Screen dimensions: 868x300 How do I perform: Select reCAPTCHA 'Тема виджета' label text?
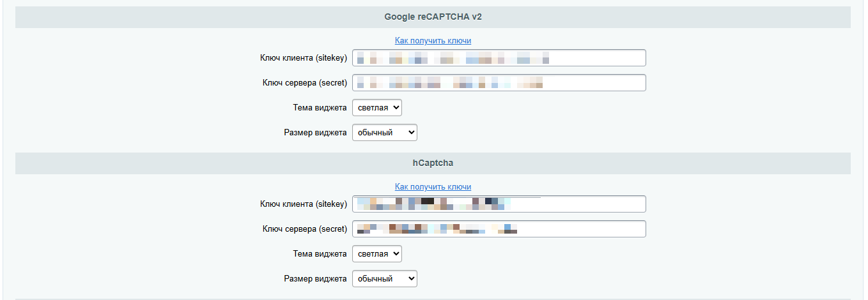click(320, 108)
